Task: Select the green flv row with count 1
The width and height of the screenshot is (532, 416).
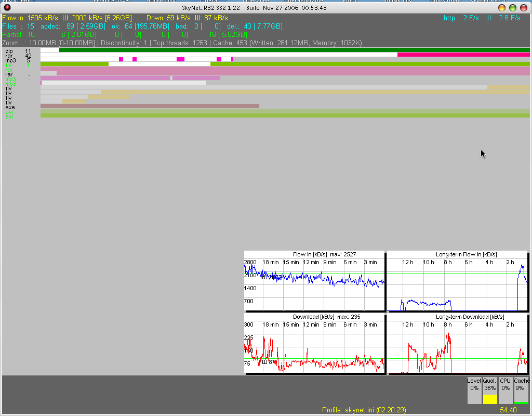Action: [17, 65]
